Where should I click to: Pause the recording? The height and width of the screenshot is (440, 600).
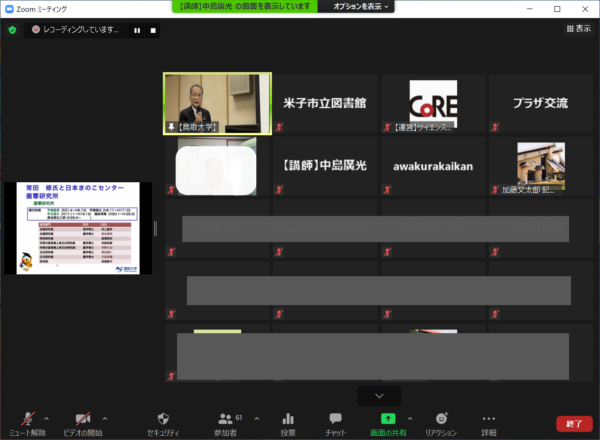pos(137,30)
